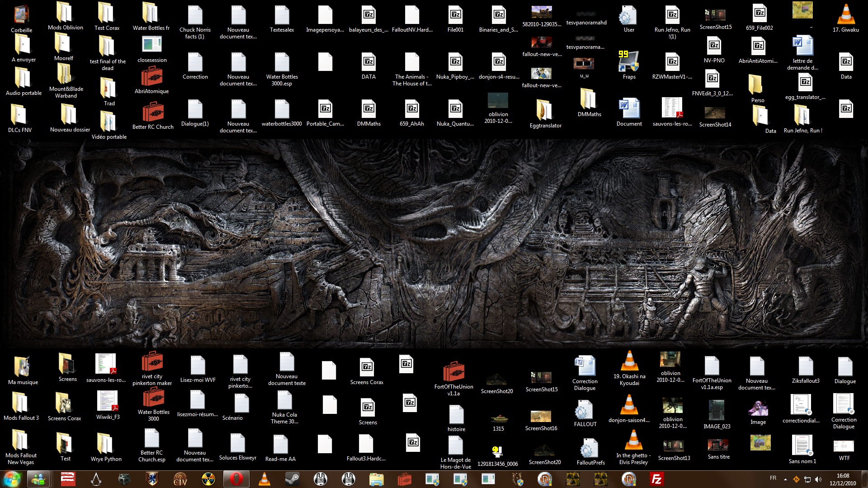Open the Fraps shortcut on the desktop
The image size is (868, 488).
coord(629,65)
